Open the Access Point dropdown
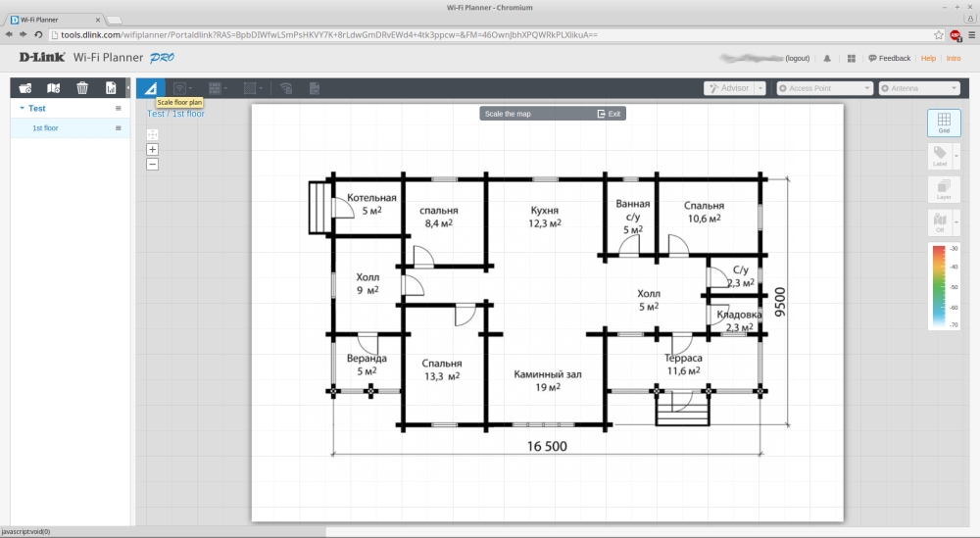 (824, 88)
